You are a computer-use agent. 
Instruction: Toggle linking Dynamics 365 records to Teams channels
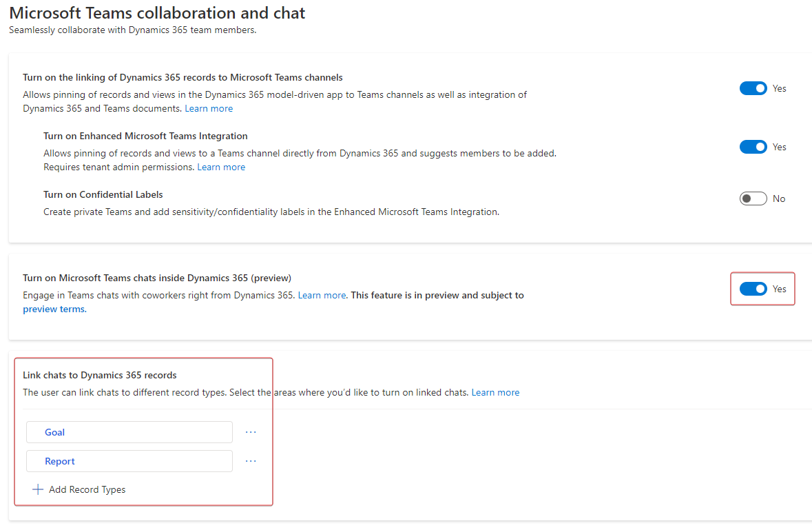pyautogui.click(x=753, y=88)
